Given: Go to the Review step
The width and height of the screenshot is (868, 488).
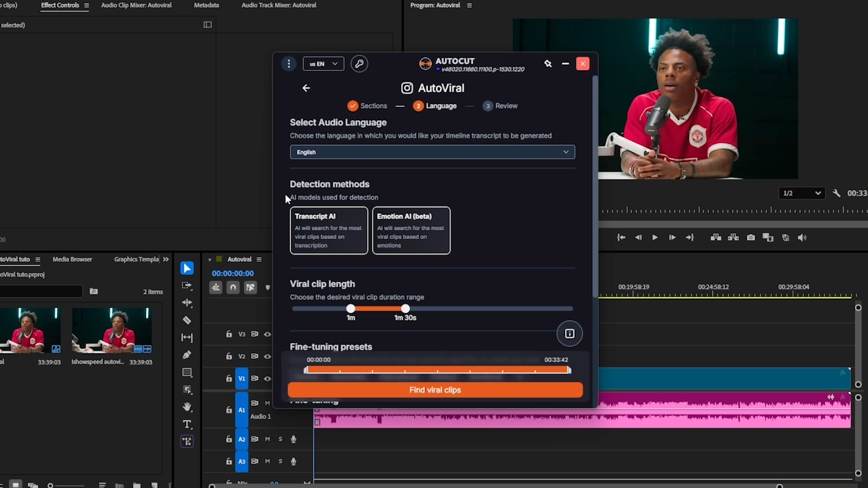Looking at the screenshot, I should click(500, 106).
